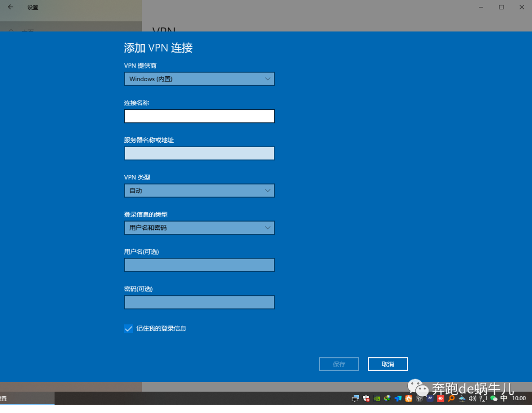Click the blue blocks tray icon
This screenshot has width=532, height=413.
(398, 398)
